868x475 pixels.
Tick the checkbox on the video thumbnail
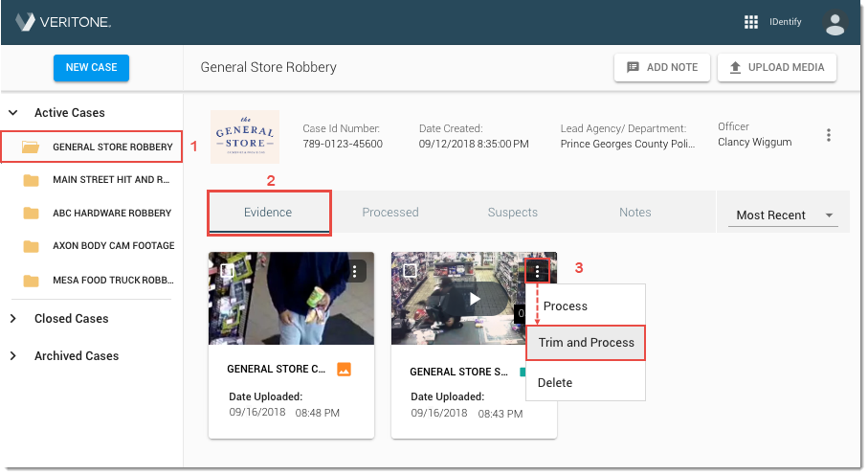click(x=410, y=271)
